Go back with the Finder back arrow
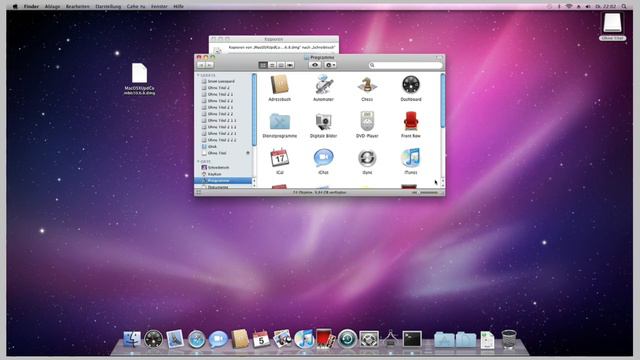 tap(201, 65)
